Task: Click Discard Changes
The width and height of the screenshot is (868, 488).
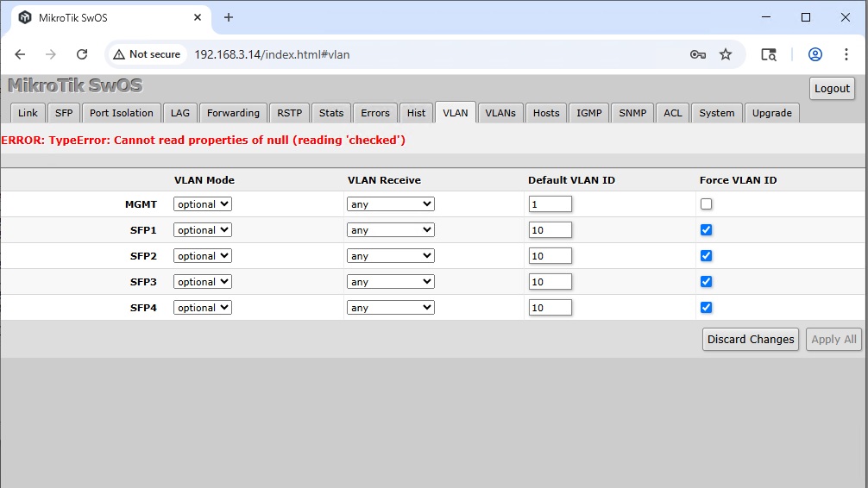Action: 750,339
